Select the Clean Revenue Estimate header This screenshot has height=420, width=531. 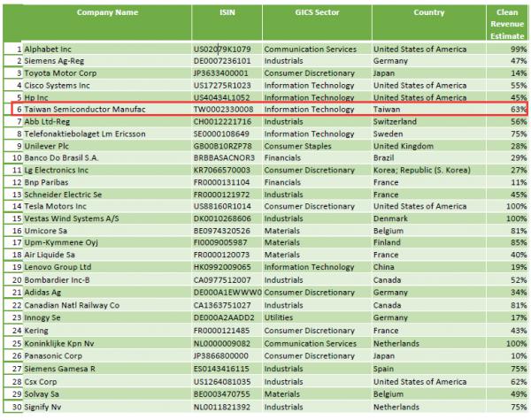507,24
